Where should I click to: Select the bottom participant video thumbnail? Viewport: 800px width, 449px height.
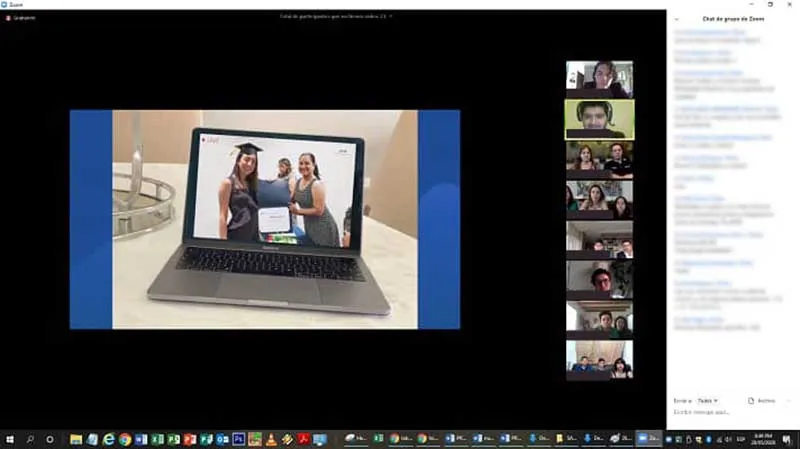(x=599, y=359)
